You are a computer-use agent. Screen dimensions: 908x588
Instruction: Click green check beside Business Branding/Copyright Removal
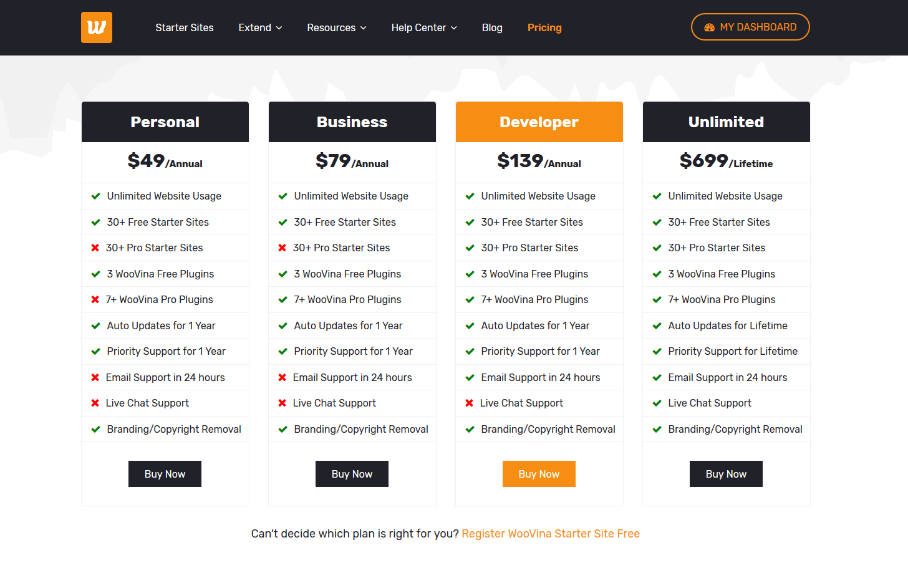click(283, 429)
